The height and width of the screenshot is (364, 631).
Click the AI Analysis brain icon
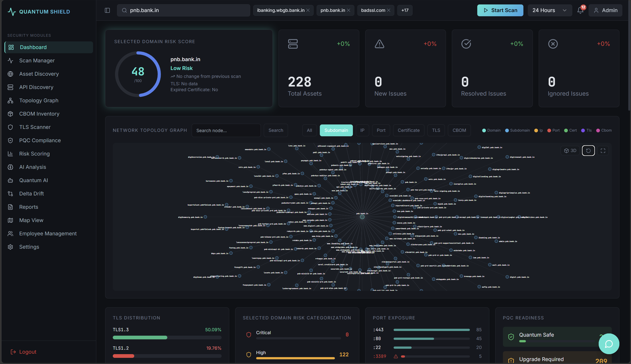(10, 167)
